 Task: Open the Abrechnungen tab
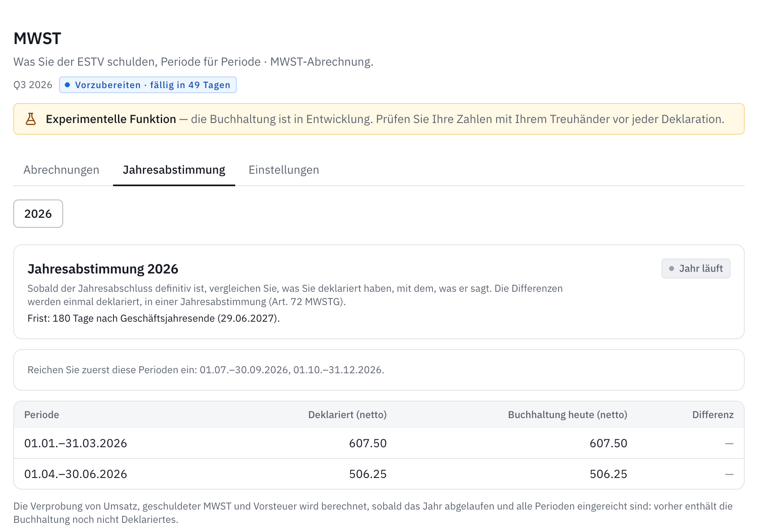click(x=61, y=170)
